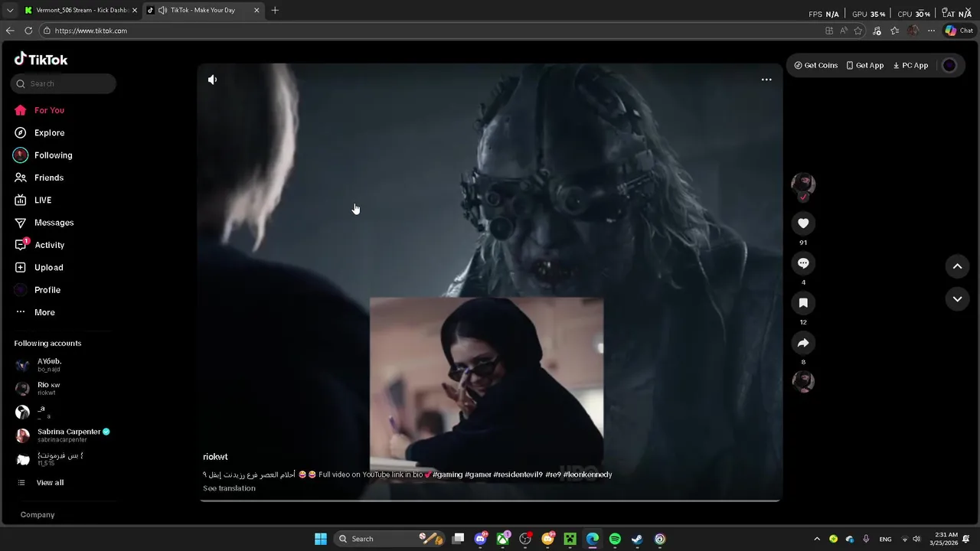Toggle the follow badge under creator avatar
980x551 pixels.
click(x=803, y=197)
